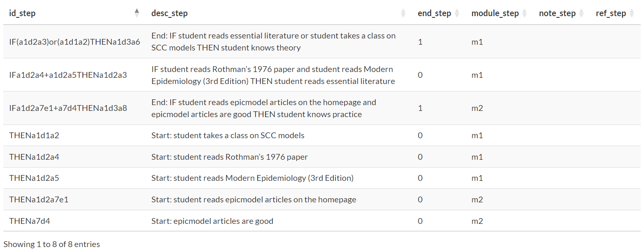
Task: Click the THENa1d2a5 row ID
Action: (37, 178)
